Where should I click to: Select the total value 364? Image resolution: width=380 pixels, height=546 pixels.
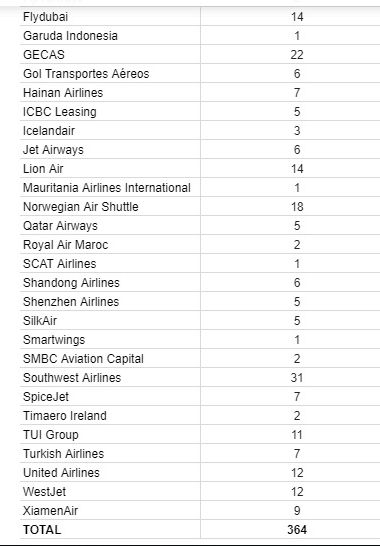coord(297,530)
